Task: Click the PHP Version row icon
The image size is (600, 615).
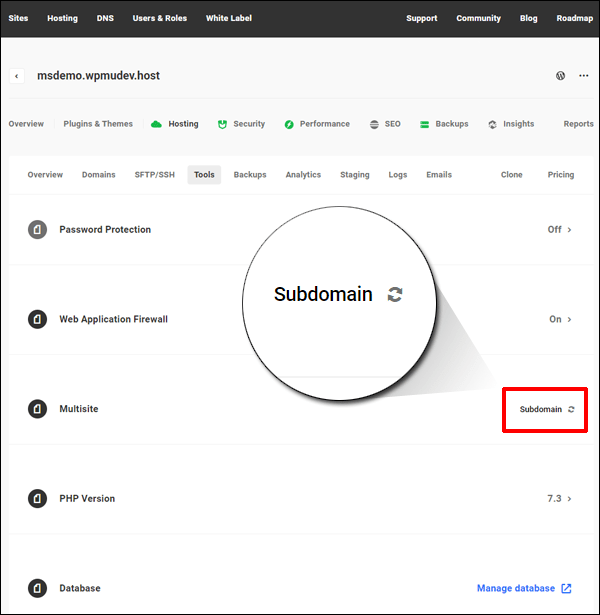Action: point(37,499)
